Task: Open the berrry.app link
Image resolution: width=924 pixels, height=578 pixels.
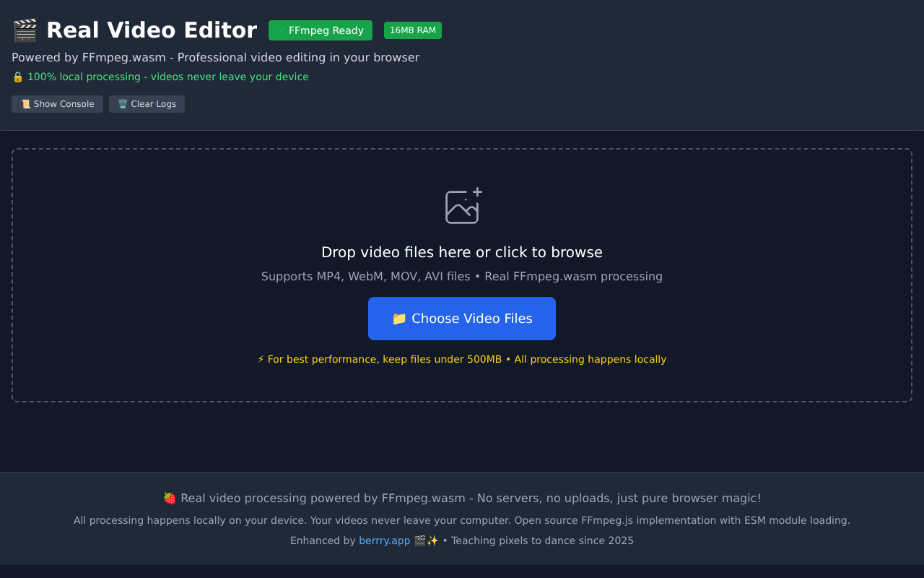Action: (x=384, y=540)
